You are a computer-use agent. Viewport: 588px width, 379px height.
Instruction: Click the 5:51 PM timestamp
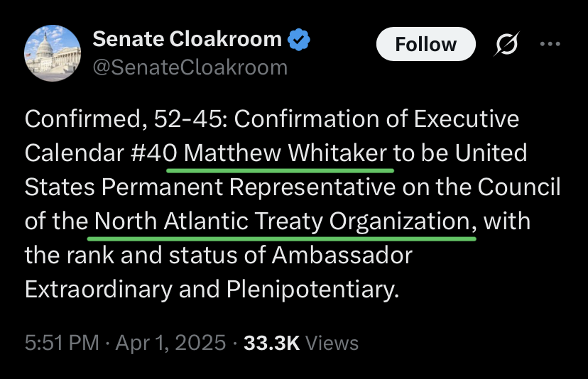[62, 343]
